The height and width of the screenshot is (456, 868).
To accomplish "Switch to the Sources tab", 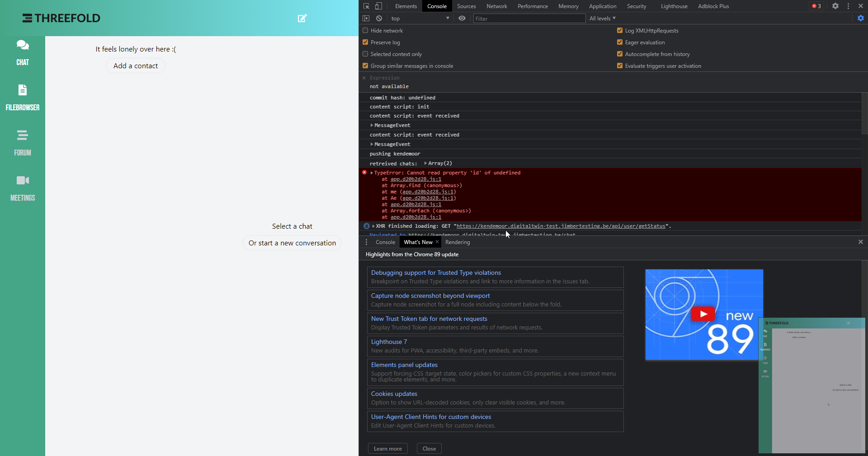I will tap(467, 6).
